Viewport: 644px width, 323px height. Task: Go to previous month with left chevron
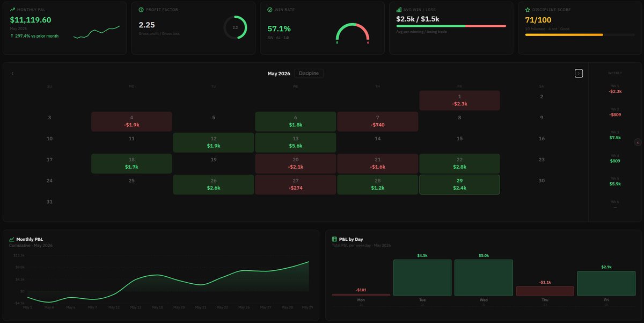[12, 74]
